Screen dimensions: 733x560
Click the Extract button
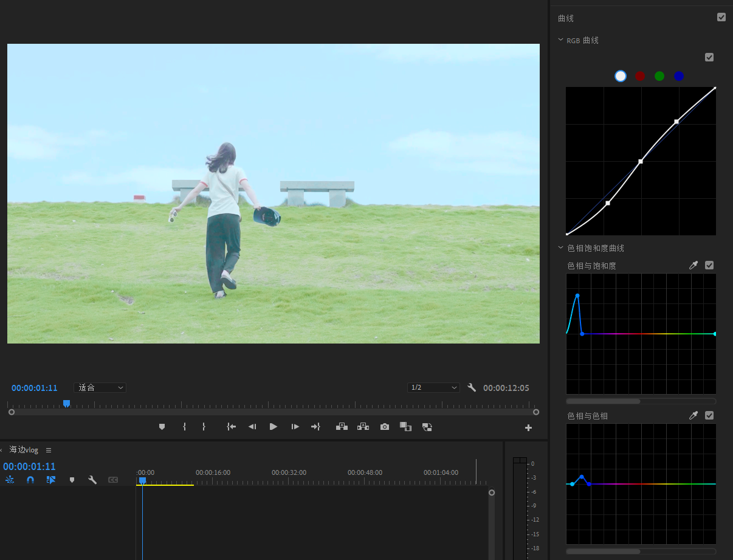click(363, 427)
